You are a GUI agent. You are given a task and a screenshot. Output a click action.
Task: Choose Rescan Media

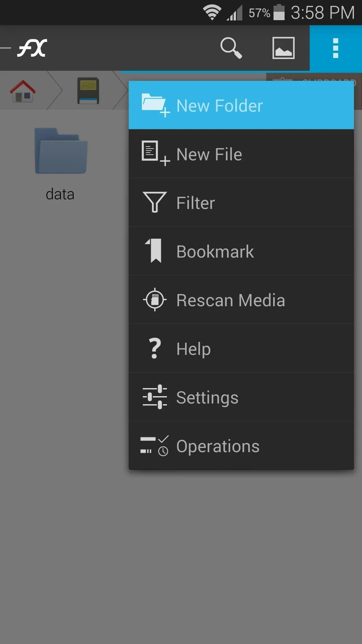coord(241,300)
